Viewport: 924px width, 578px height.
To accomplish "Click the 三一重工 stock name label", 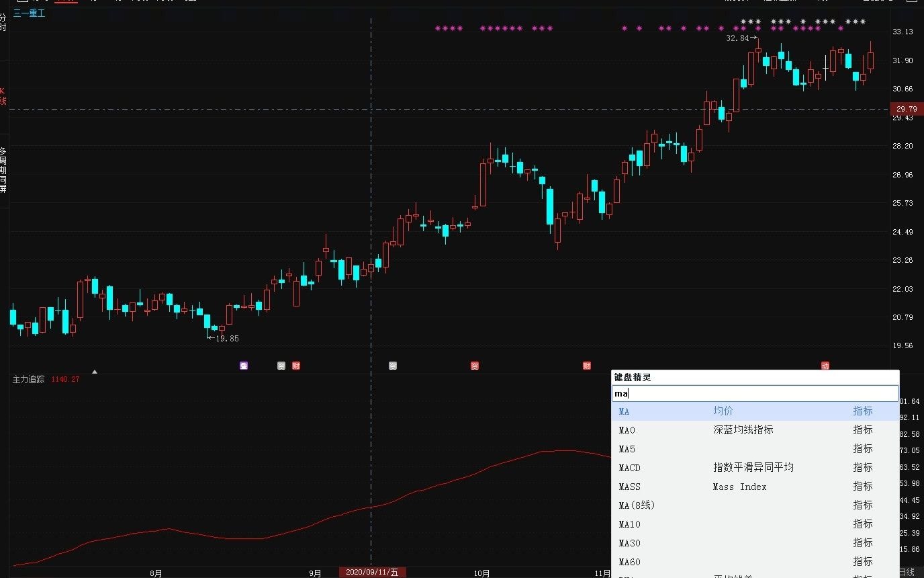I will coord(30,13).
